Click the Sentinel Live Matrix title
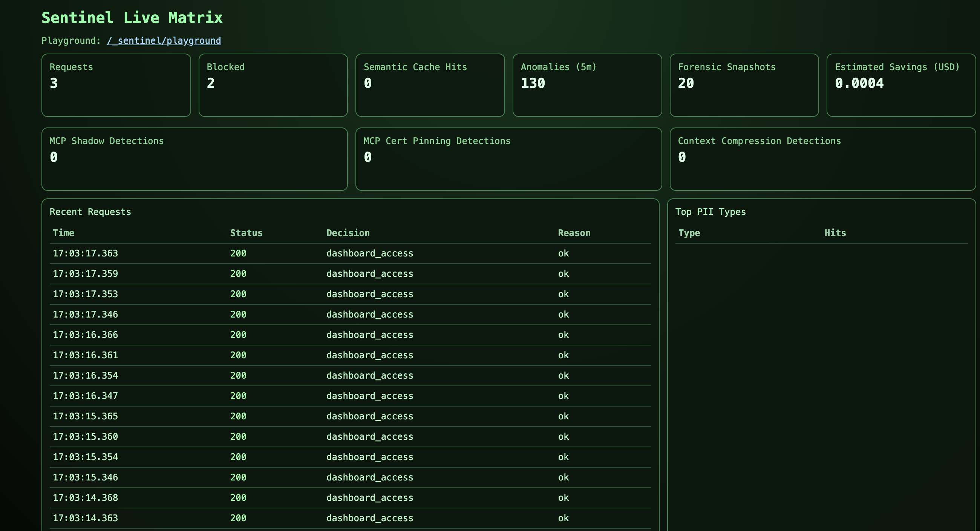The image size is (980, 531). [x=132, y=17]
